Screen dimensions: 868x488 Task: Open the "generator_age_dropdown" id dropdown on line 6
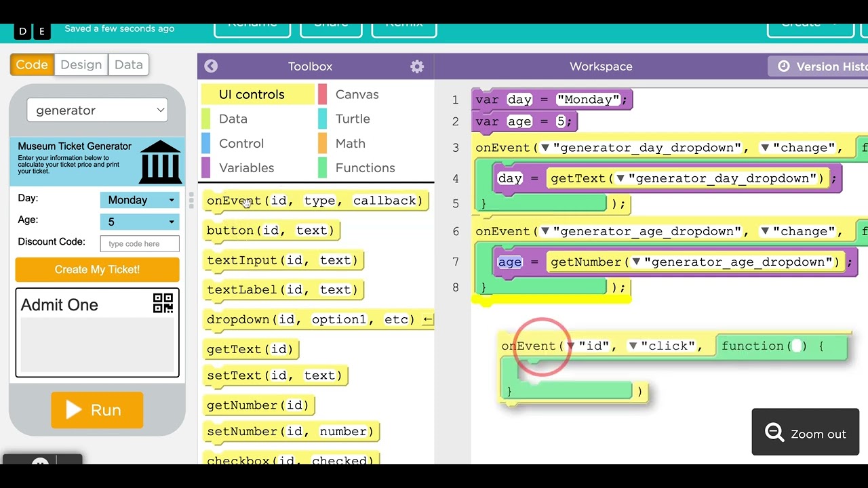[545, 231]
